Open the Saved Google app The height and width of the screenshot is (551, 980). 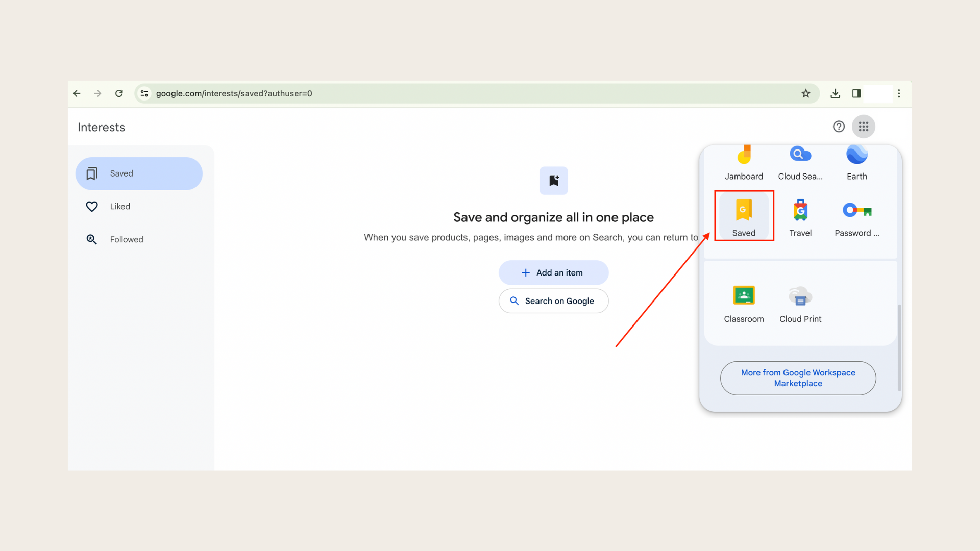pyautogui.click(x=744, y=215)
